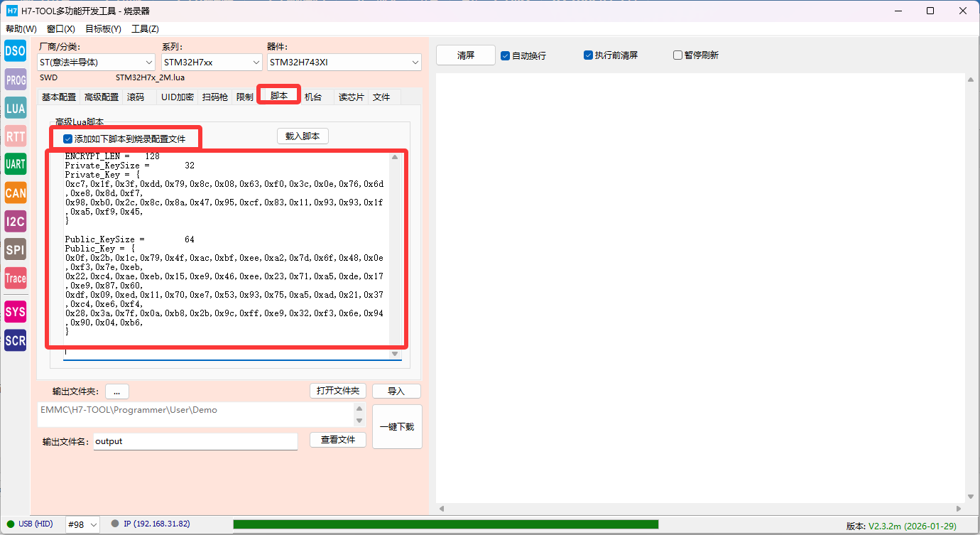Uncheck the 添加如下脚本到烧录配置文件 checkbox

tap(68, 139)
